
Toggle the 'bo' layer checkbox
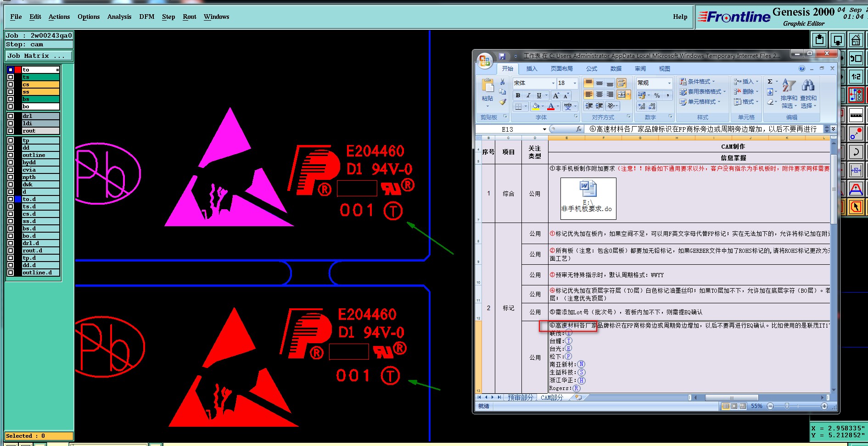click(x=11, y=106)
